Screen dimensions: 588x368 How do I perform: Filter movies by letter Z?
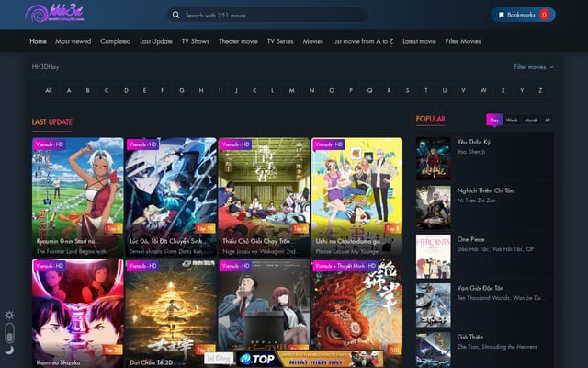tap(540, 90)
